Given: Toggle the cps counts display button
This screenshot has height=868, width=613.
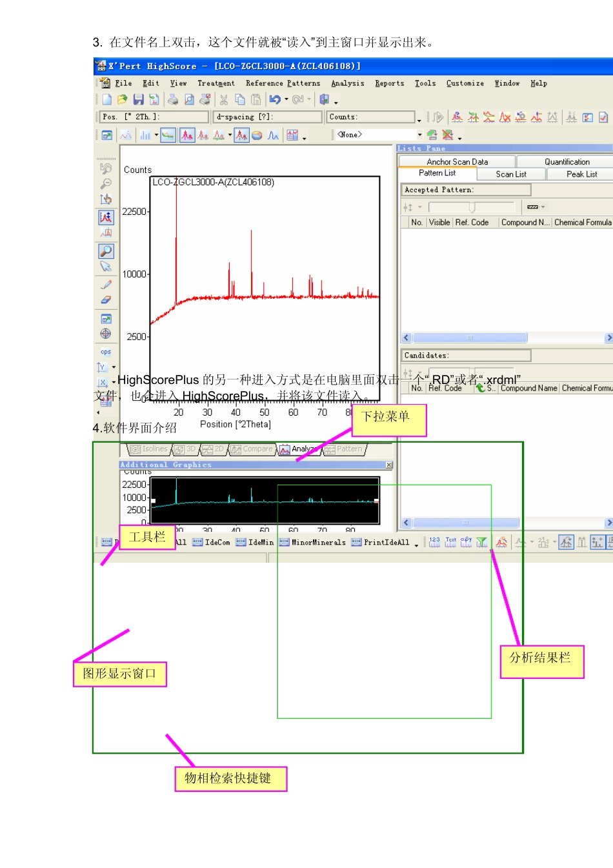Looking at the screenshot, I should pos(106,352).
